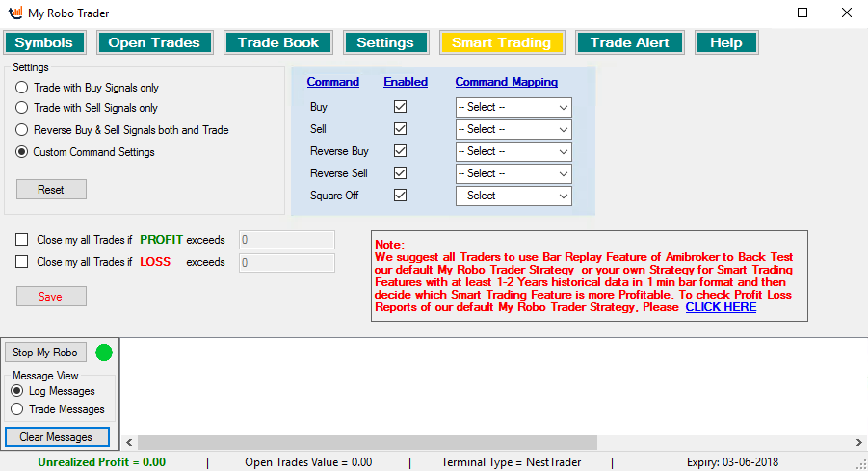Select Custom Command Settings radio
The width and height of the screenshot is (868, 471).
point(85,152)
